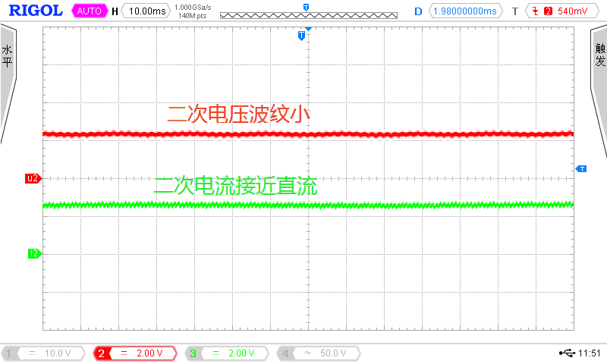Click the USB connection icon

567,353
